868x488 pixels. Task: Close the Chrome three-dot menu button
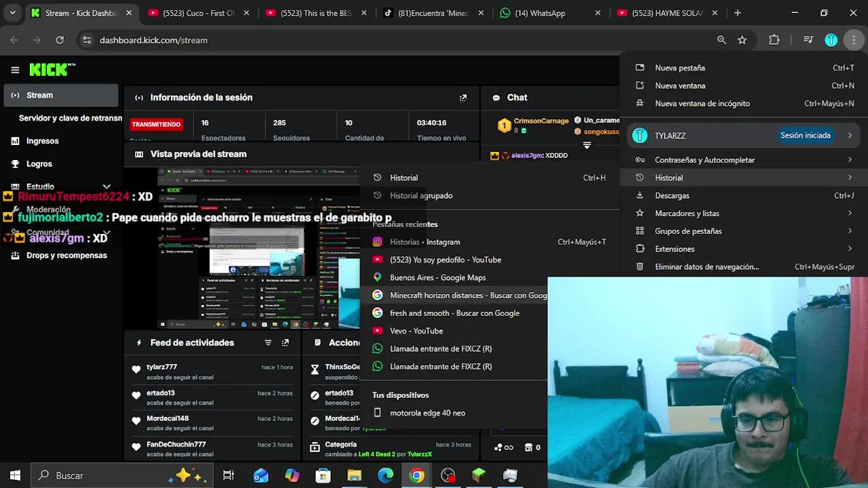854,40
